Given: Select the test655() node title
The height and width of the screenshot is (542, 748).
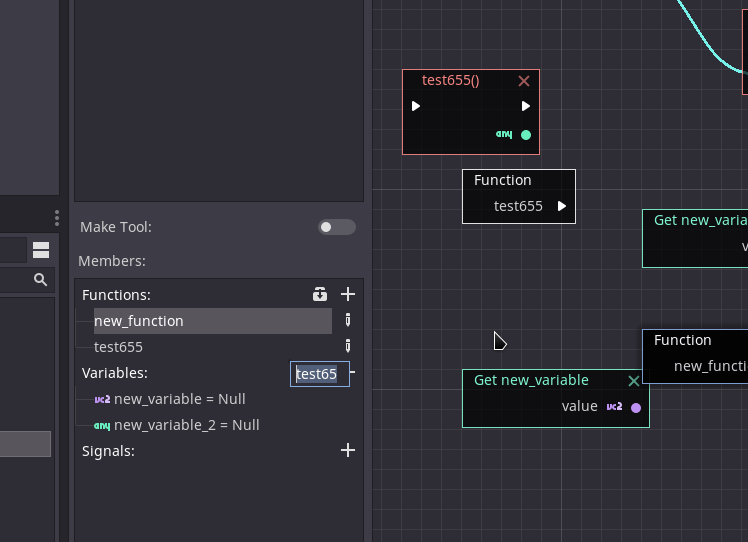Looking at the screenshot, I should tap(451, 80).
